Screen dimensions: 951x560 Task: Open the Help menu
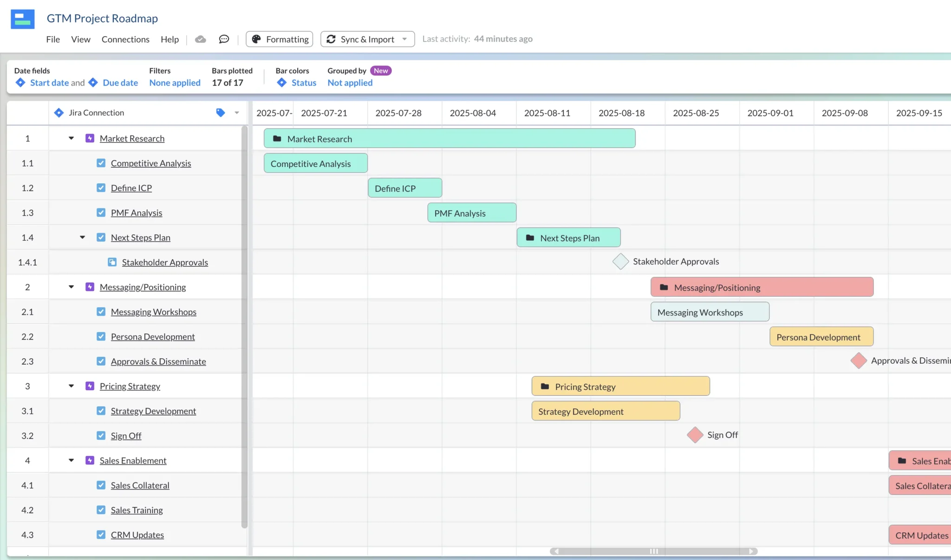[169, 39]
